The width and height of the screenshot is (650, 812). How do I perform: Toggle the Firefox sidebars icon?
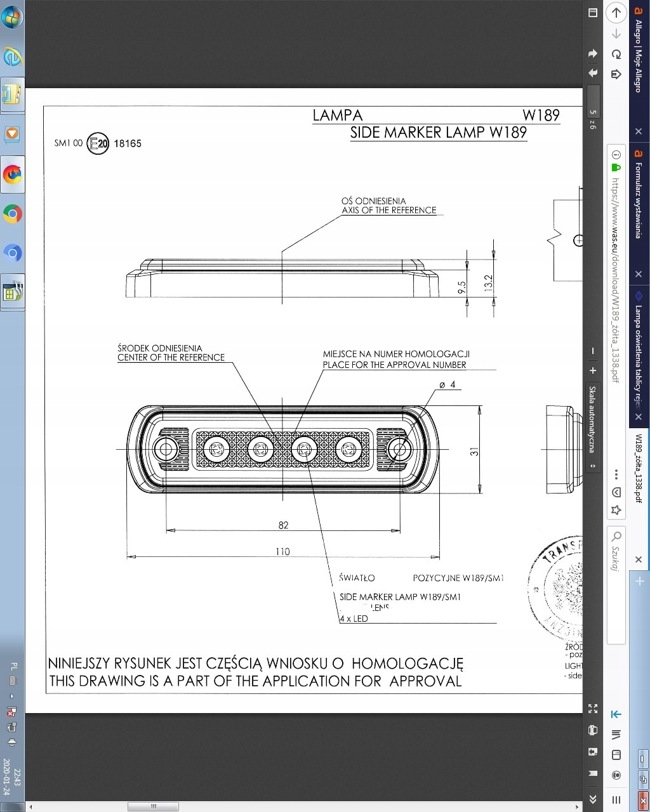pyautogui.click(x=616, y=755)
